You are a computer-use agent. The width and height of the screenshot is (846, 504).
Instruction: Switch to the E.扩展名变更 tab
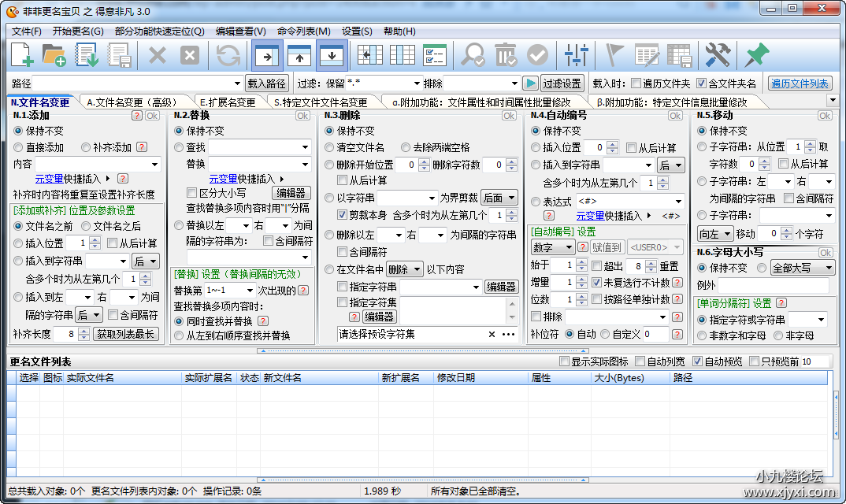pyautogui.click(x=227, y=102)
